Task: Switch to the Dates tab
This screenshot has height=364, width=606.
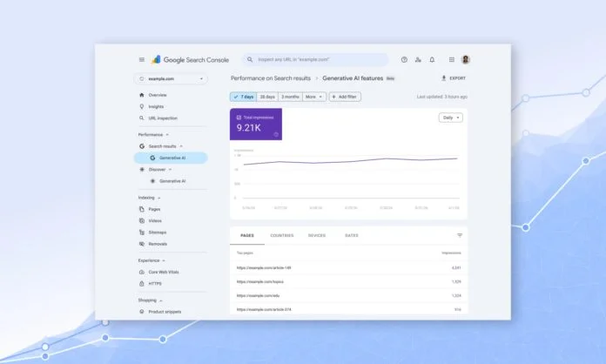Action: [352, 235]
